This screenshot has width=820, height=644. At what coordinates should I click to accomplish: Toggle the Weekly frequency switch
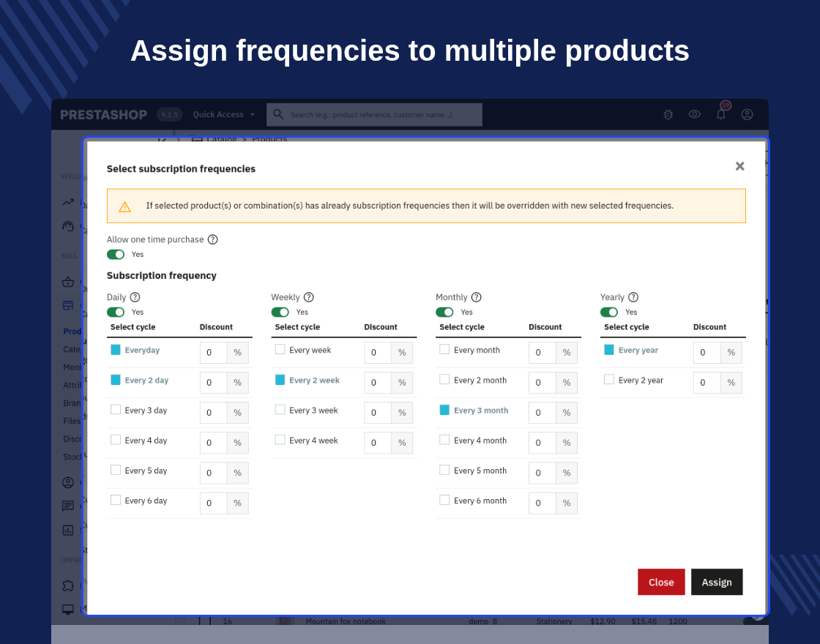coord(280,312)
